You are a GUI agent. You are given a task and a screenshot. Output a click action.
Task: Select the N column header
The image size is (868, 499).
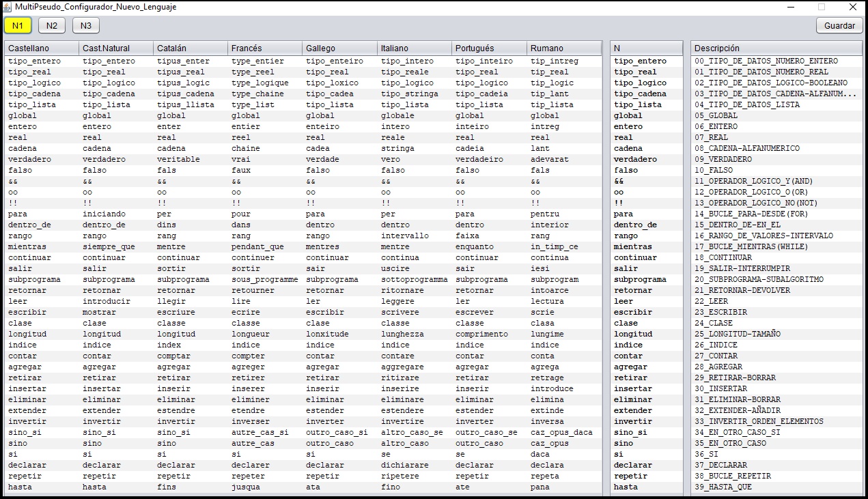point(646,48)
